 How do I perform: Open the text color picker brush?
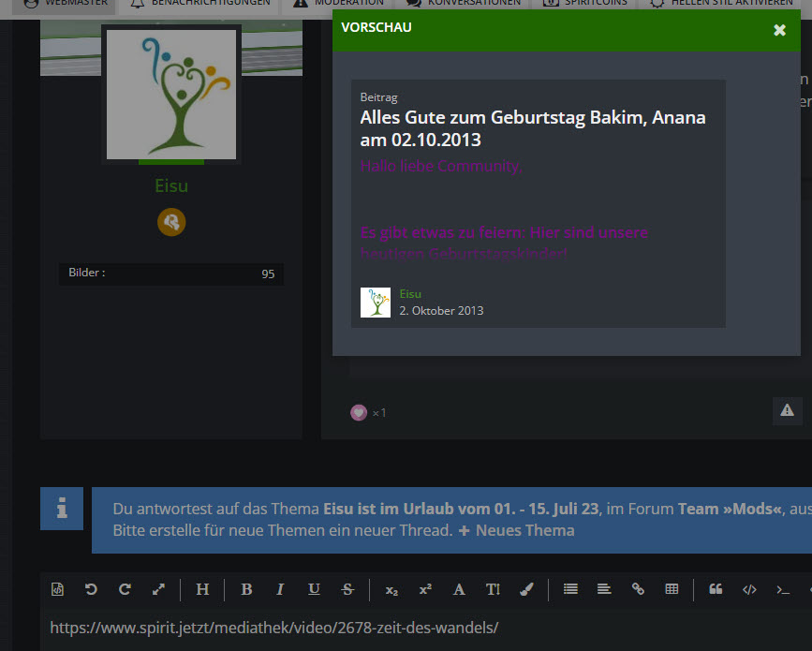526,589
